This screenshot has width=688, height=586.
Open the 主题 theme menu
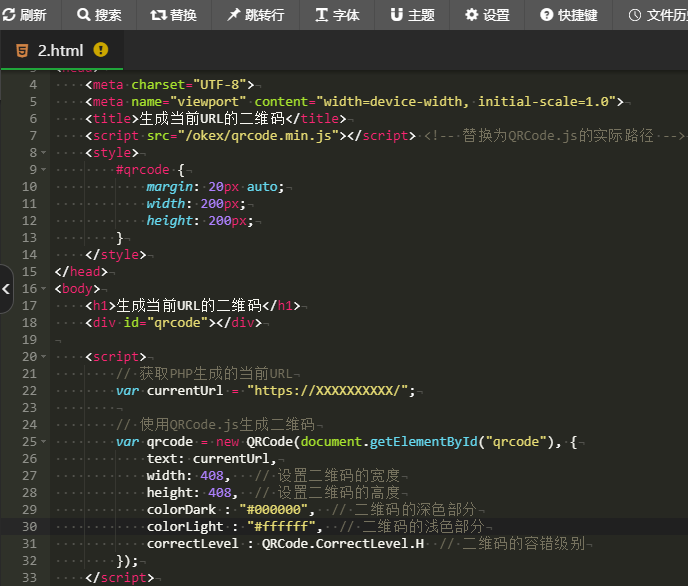pyautogui.click(x=412, y=15)
